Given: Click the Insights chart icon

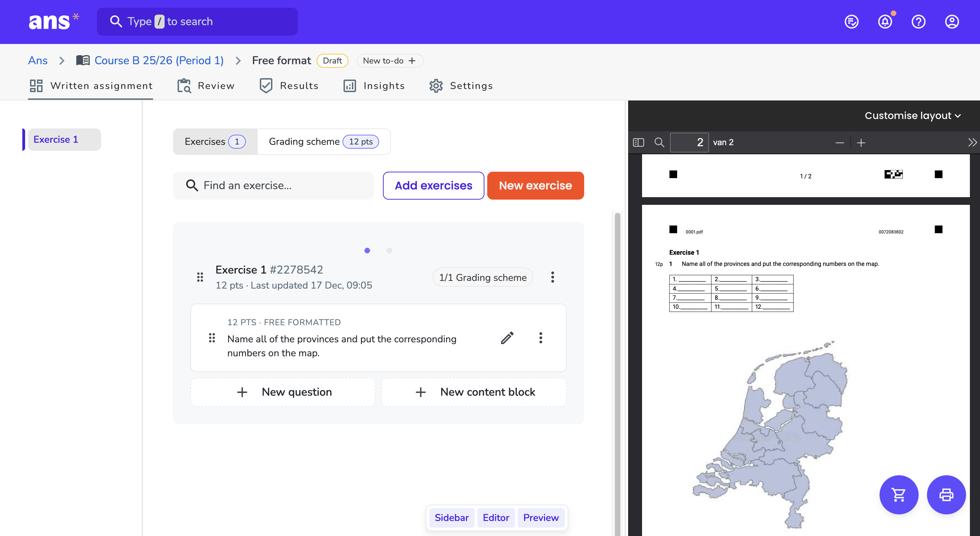Looking at the screenshot, I should 349,85.
